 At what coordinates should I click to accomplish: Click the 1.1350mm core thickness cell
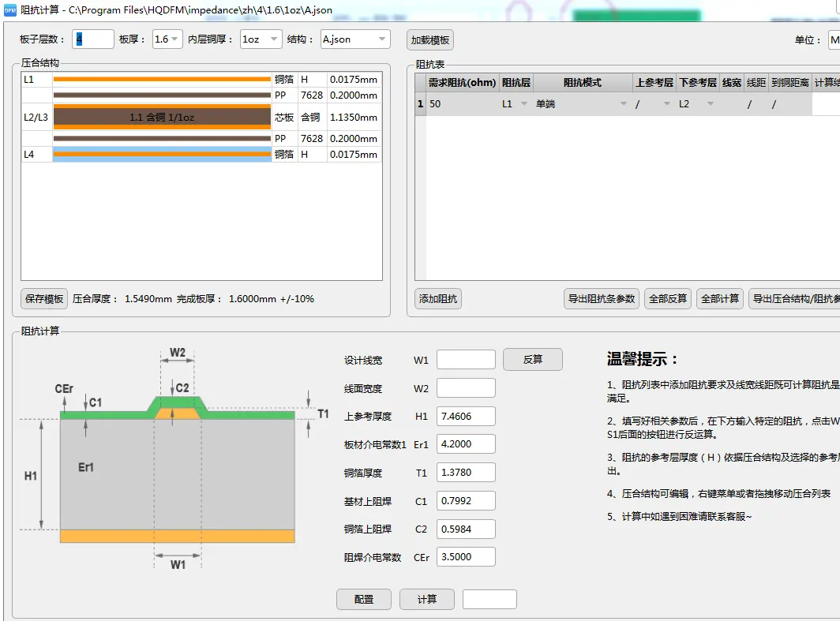coord(354,118)
